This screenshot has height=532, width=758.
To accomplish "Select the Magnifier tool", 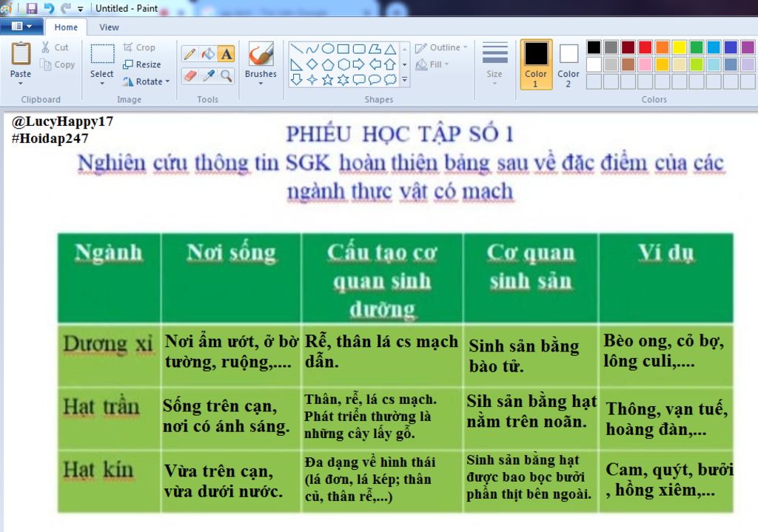I will click(227, 76).
